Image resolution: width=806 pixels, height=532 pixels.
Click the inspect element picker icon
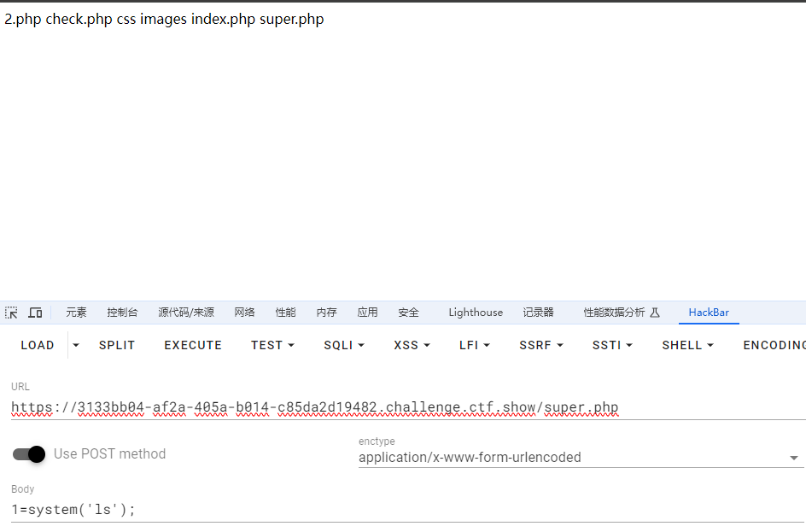11,313
